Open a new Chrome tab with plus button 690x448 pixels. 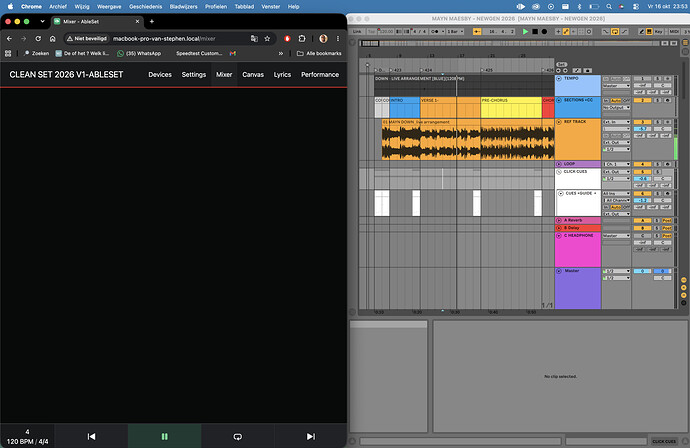(152, 21)
